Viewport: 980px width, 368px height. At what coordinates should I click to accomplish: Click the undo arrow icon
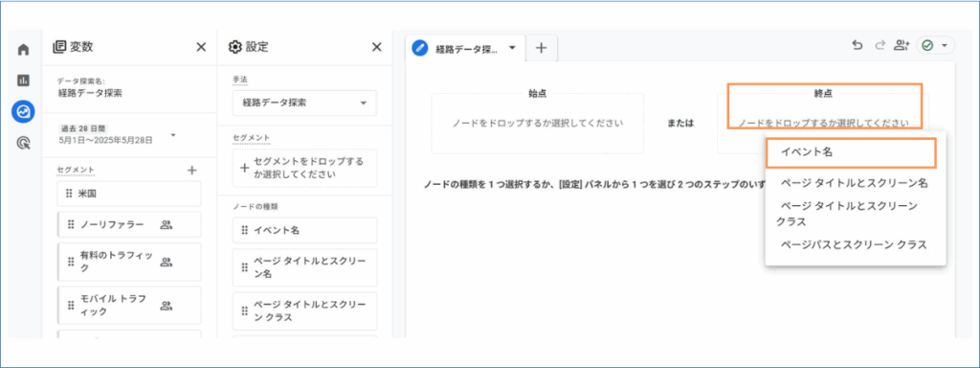[857, 45]
